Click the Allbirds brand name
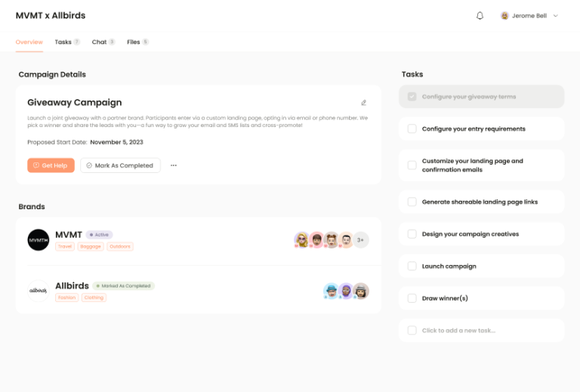 [72, 286]
